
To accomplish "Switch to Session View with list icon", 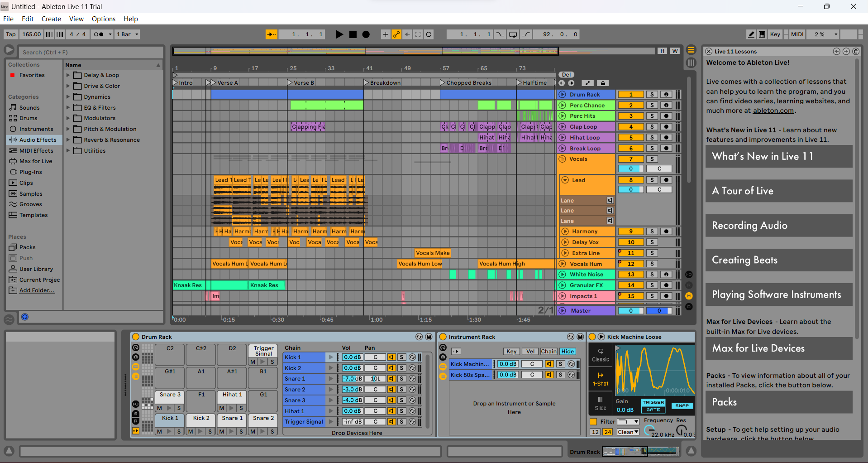I will (x=691, y=63).
